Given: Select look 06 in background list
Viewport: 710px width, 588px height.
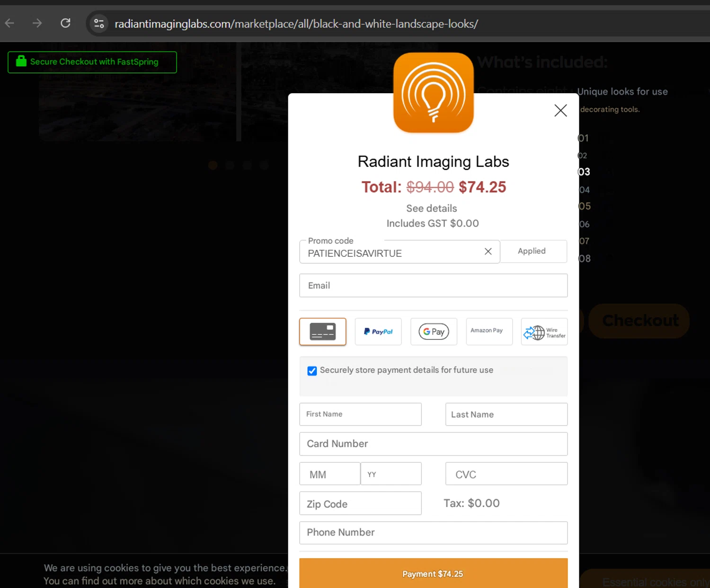Looking at the screenshot, I should tap(584, 224).
